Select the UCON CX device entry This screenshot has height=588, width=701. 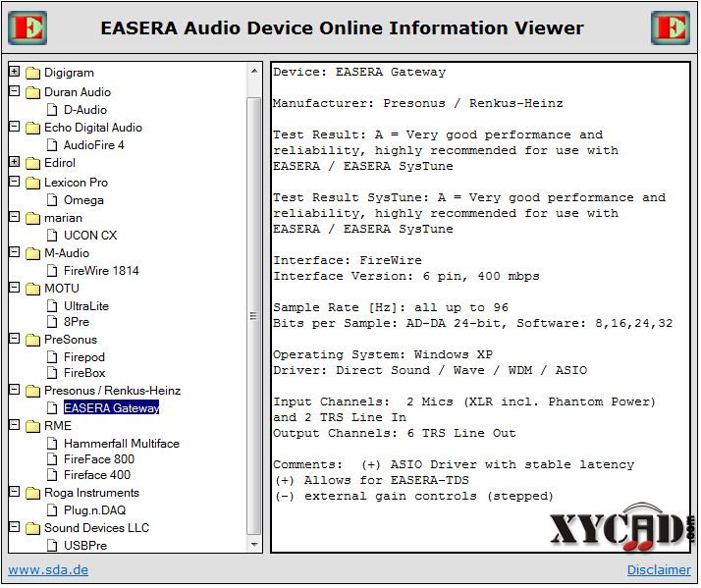90,236
